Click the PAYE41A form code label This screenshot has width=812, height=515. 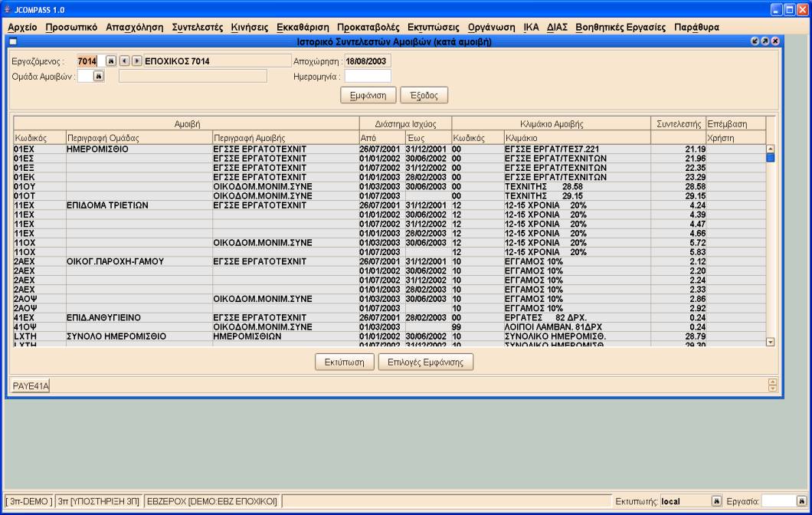click(31, 386)
